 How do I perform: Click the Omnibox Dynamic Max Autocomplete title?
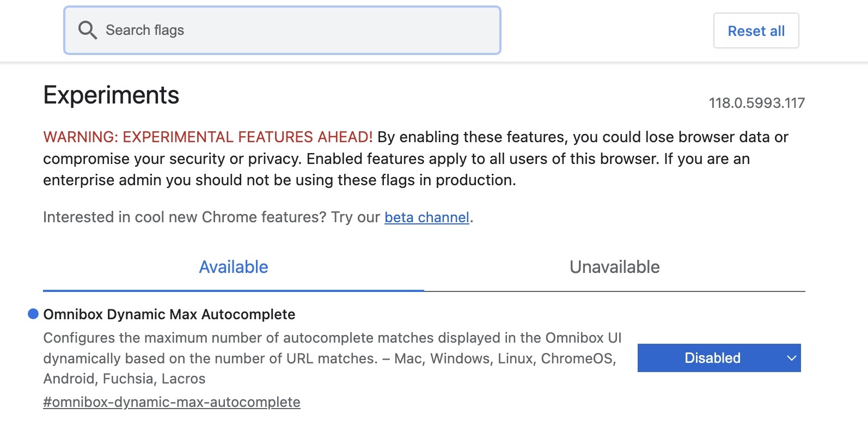coord(169,314)
